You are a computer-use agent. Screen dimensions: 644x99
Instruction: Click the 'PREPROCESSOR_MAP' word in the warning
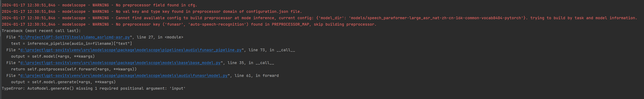[290, 24]
